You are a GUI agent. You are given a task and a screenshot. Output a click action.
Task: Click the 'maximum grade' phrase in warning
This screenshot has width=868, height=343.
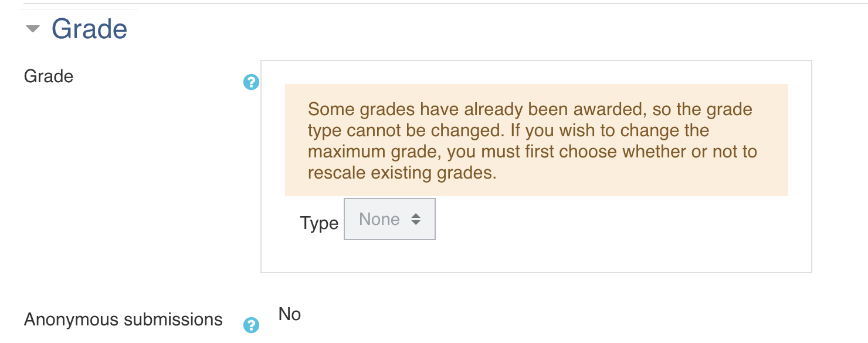pos(375,152)
